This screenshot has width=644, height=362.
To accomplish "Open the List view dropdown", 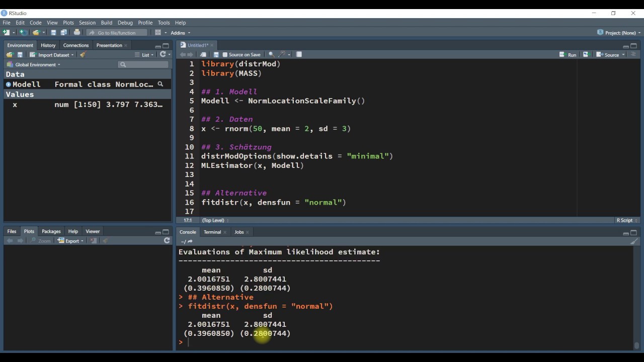I will coord(144,55).
